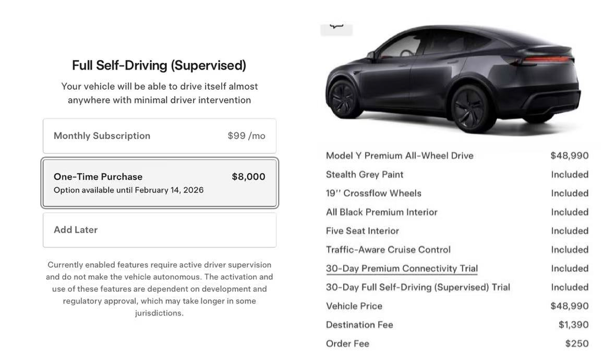The height and width of the screenshot is (364, 615).
Task: Click the 30-Day Full Self-Driving (Supervised) Trial item
Action: click(x=418, y=287)
